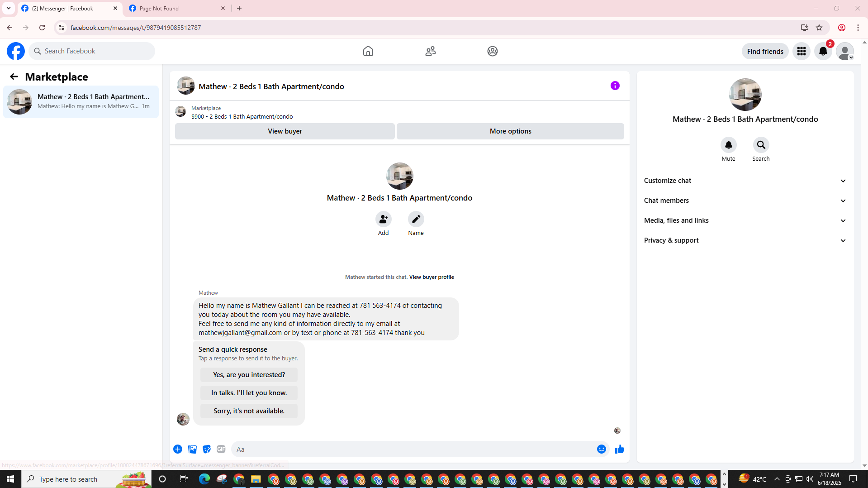Open the Windows notification center

tap(853, 479)
